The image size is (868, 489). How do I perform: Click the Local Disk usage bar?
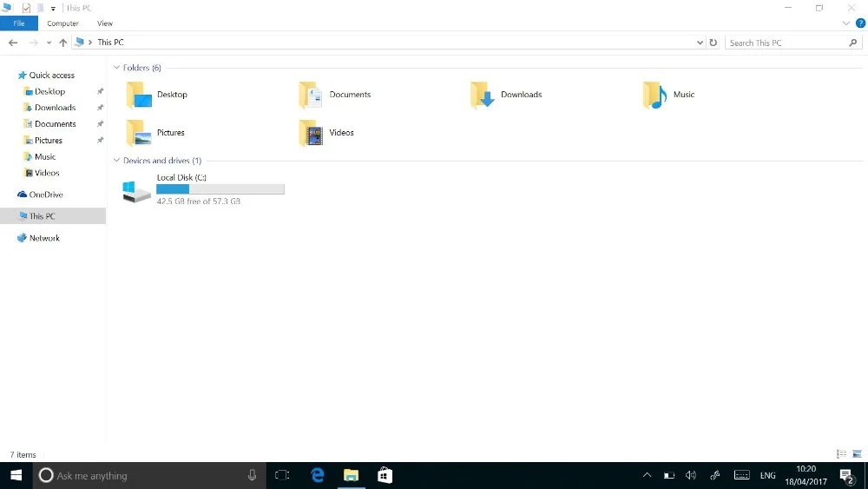(220, 189)
